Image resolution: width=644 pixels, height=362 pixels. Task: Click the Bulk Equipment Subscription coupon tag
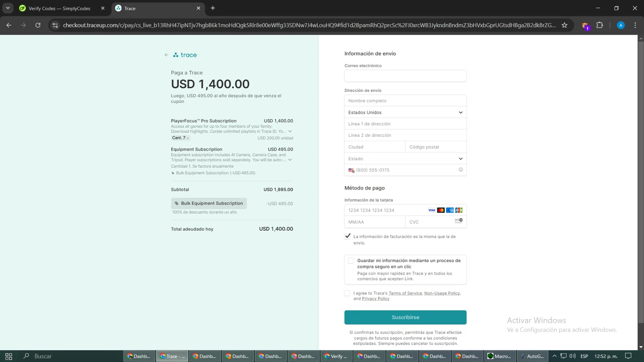tap(209, 203)
